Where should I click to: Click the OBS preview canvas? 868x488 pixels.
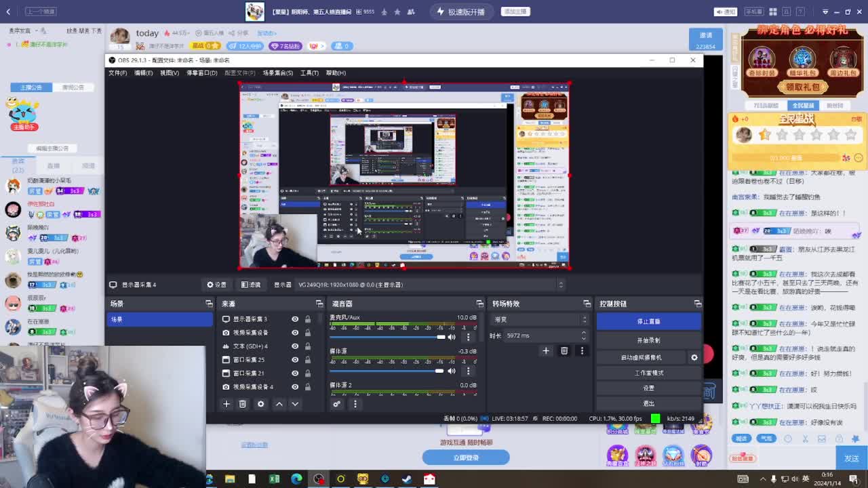point(404,175)
